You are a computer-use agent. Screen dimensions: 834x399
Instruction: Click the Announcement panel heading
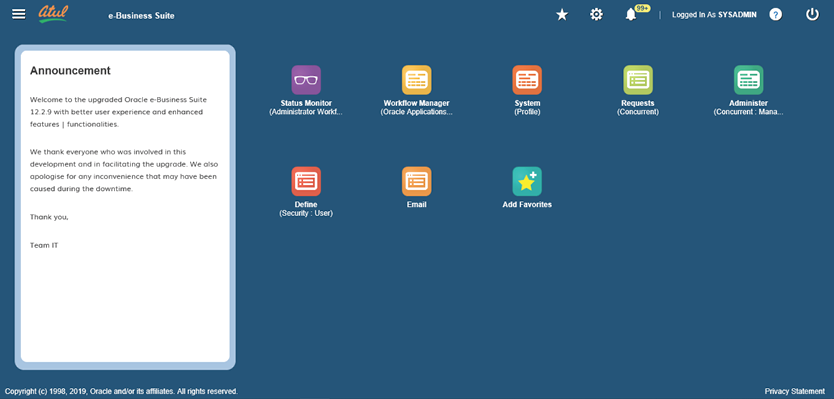[x=70, y=71]
